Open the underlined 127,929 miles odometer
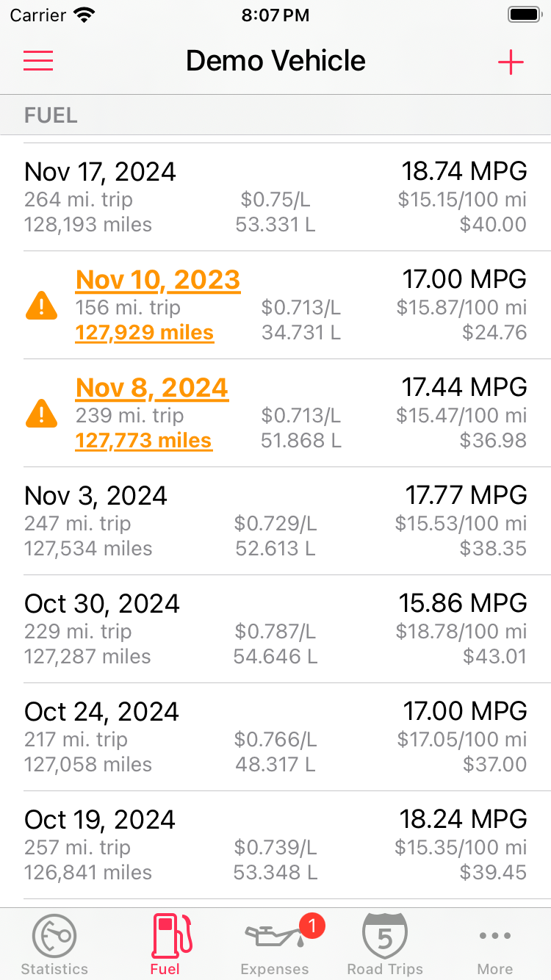Screen dimensions: 551x980 point(145,333)
